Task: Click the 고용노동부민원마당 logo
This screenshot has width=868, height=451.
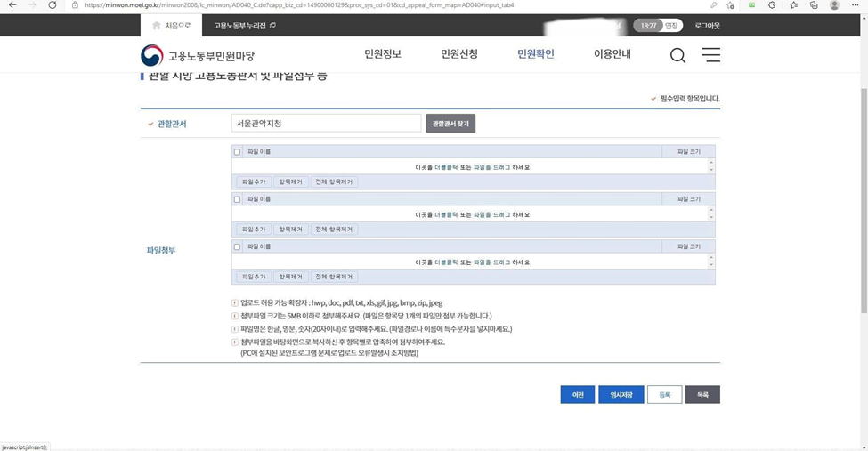Action: tap(198, 55)
